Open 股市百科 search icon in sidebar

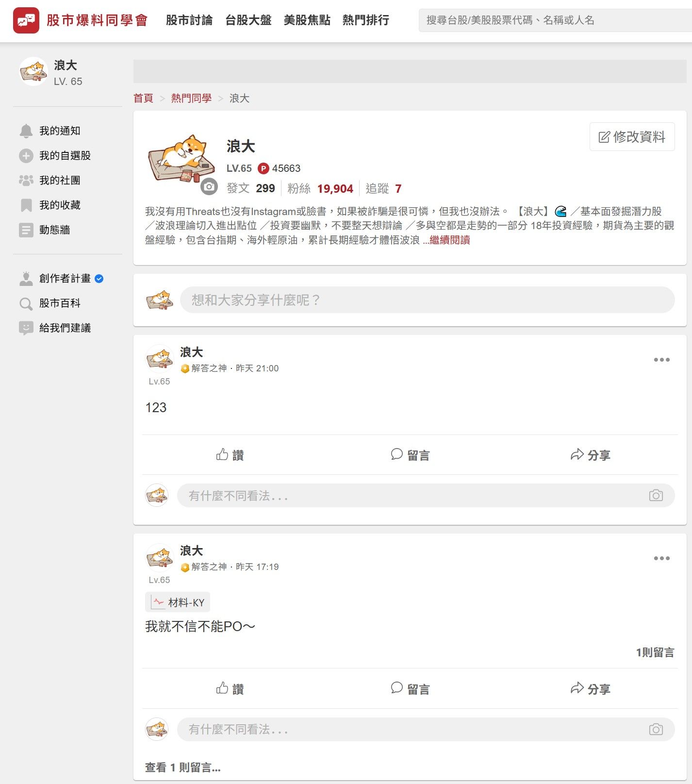pos(26,303)
